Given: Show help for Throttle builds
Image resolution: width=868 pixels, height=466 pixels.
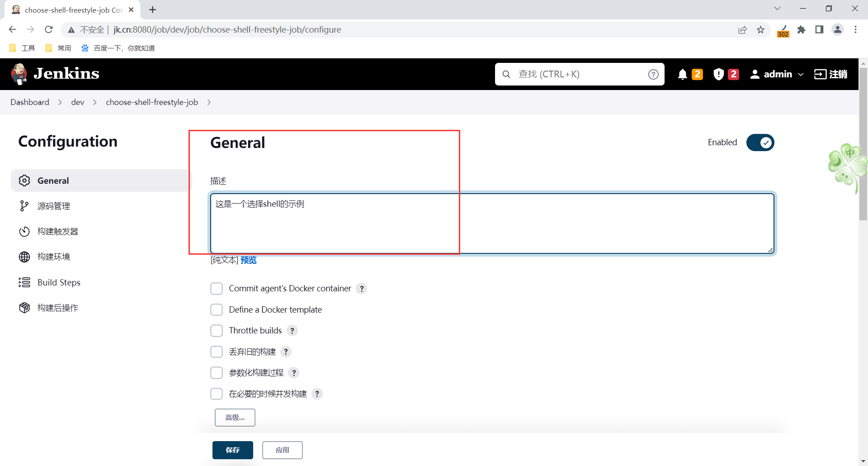Looking at the screenshot, I should (x=292, y=331).
